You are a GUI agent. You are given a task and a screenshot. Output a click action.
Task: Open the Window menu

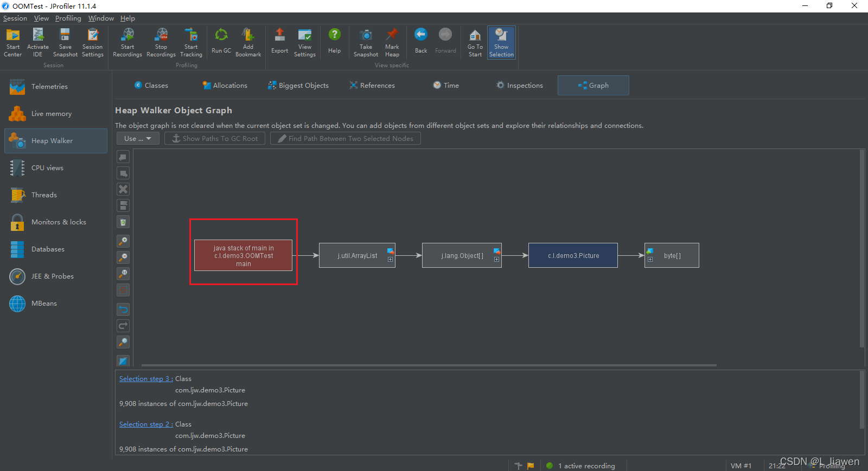pos(101,18)
